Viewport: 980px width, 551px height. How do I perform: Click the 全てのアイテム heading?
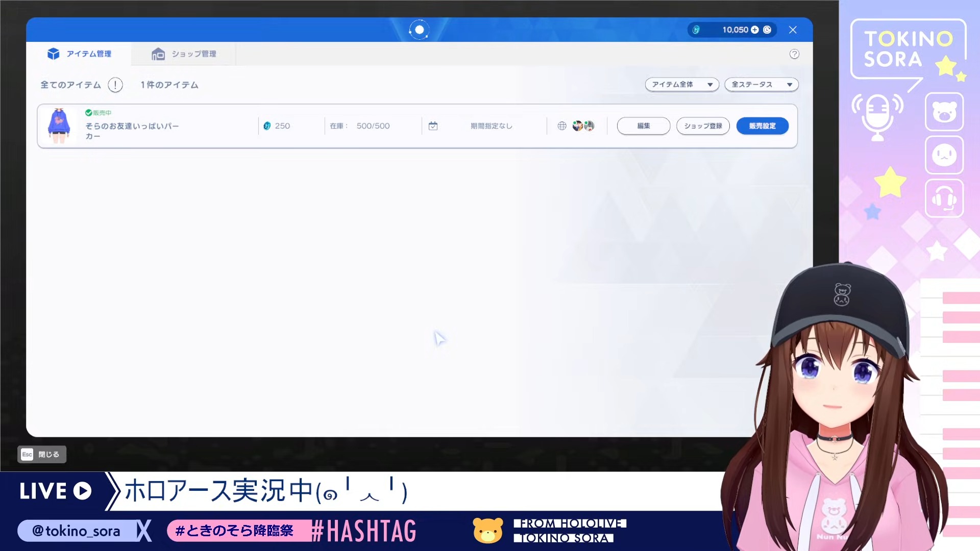point(71,85)
